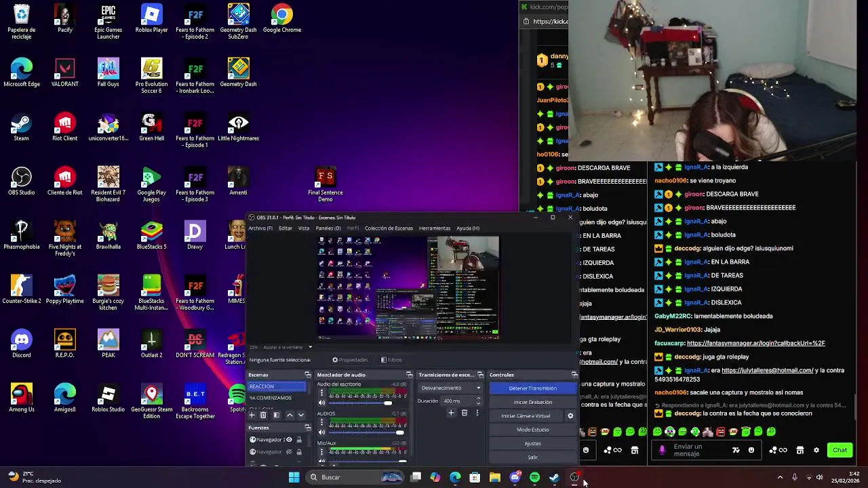Click the green Chat send button
The height and width of the screenshot is (488, 868).
pos(840,450)
